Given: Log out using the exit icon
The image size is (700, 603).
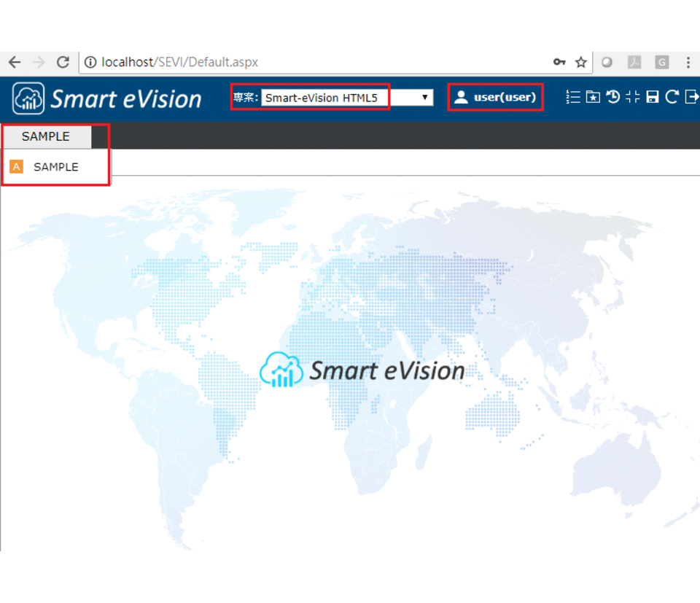Looking at the screenshot, I should point(693,96).
